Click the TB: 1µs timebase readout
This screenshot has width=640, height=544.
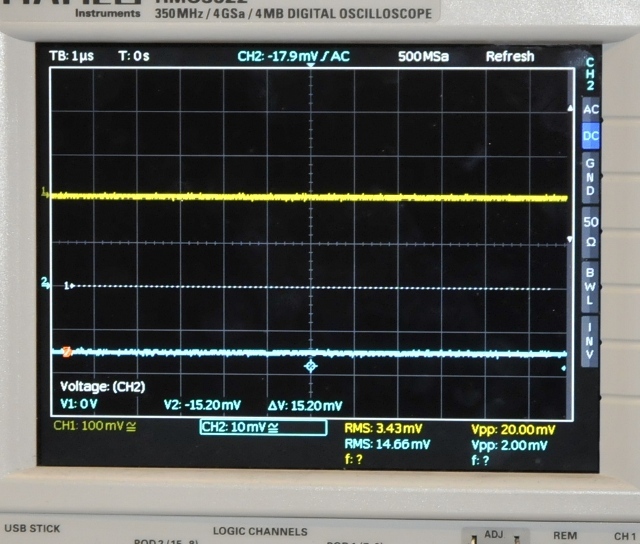point(71,56)
